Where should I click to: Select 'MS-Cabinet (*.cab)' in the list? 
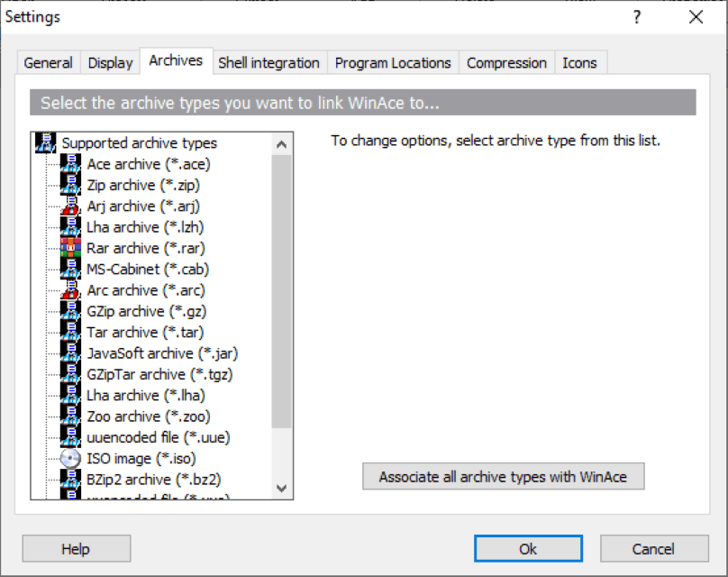[x=148, y=269]
